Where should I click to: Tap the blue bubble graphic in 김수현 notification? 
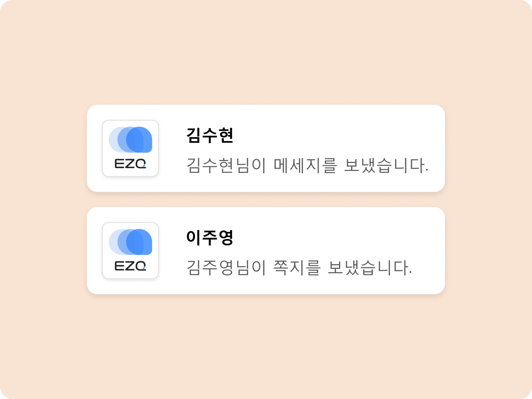(x=130, y=140)
